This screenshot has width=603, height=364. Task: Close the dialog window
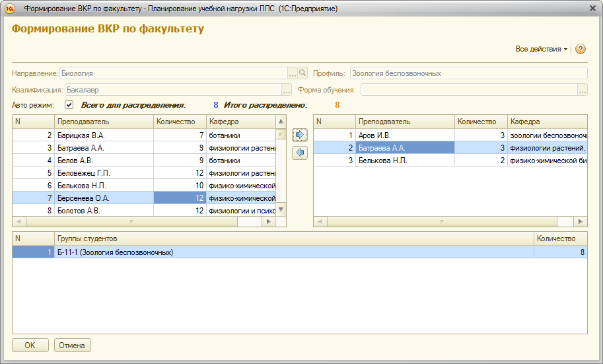coord(592,8)
